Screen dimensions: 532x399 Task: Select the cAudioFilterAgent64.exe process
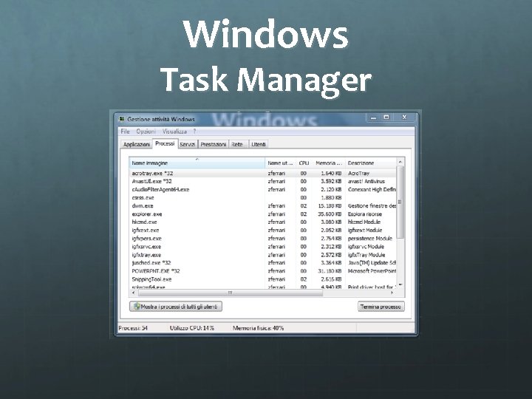262,189
